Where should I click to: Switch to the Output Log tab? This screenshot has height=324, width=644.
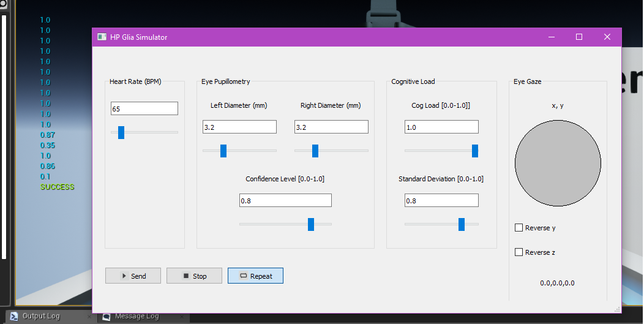(41, 316)
